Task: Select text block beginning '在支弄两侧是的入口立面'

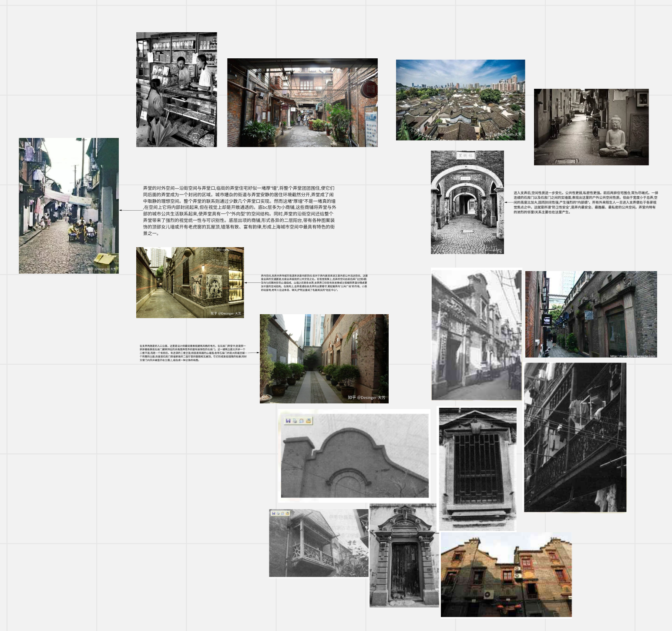Action: click(193, 353)
